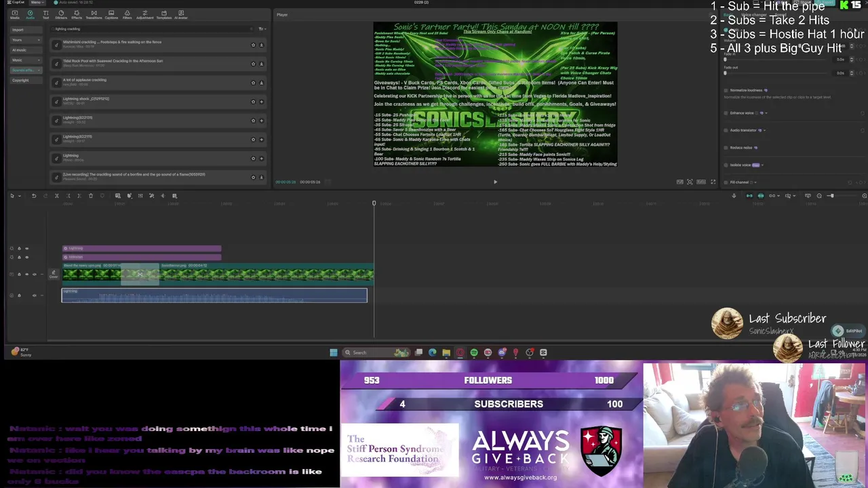Open the Stickers tab
This screenshot has width=868, height=488.
pos(61,14)
